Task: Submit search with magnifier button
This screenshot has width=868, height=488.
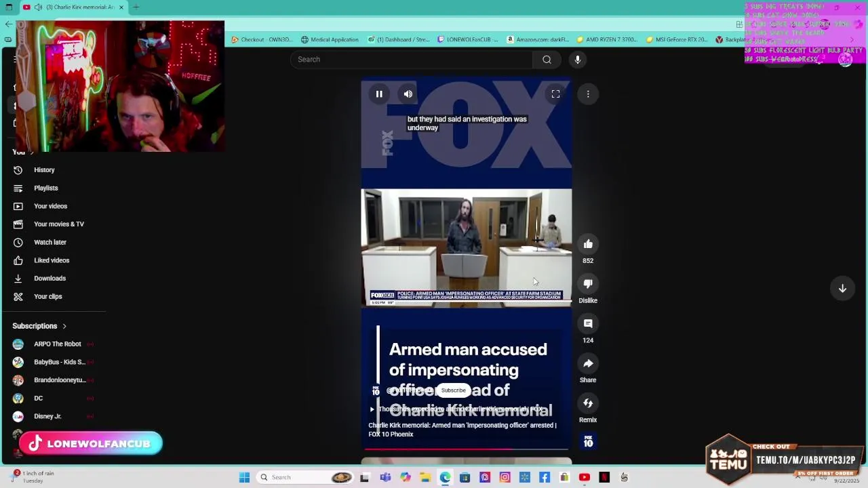Action: click(x=547, y=60)
